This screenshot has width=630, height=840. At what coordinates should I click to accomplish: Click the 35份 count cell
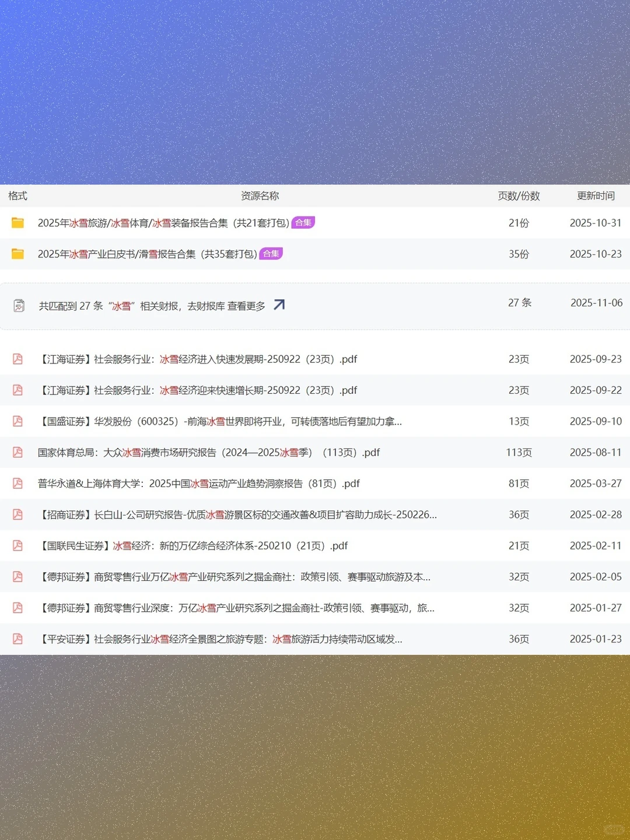coord(519,254)
